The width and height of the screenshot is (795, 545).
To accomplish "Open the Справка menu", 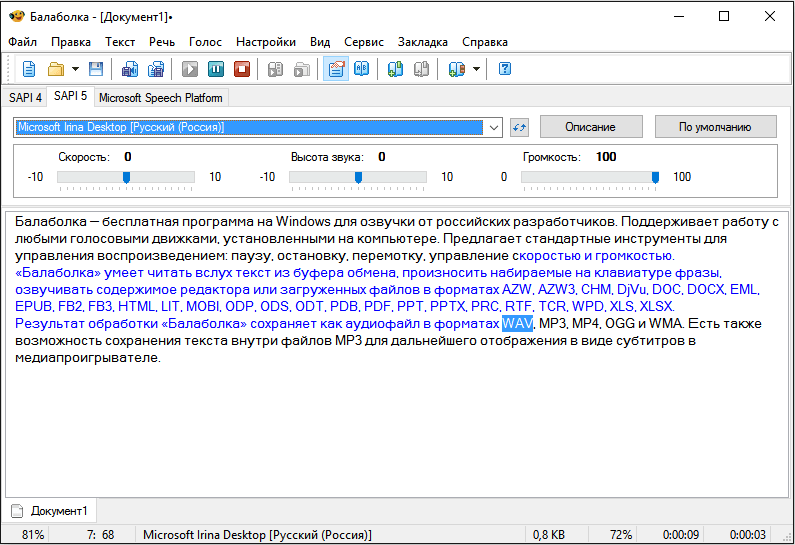I will coord(485,42).
